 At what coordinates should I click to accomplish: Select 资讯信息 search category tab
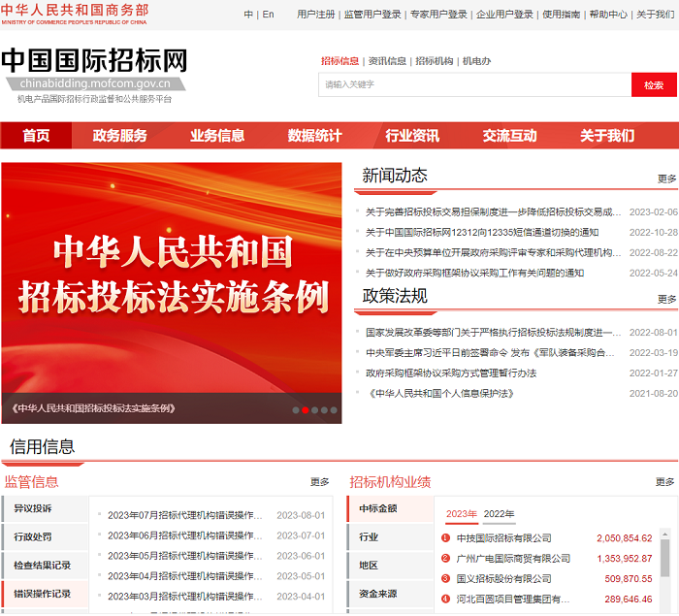[387, 61]
